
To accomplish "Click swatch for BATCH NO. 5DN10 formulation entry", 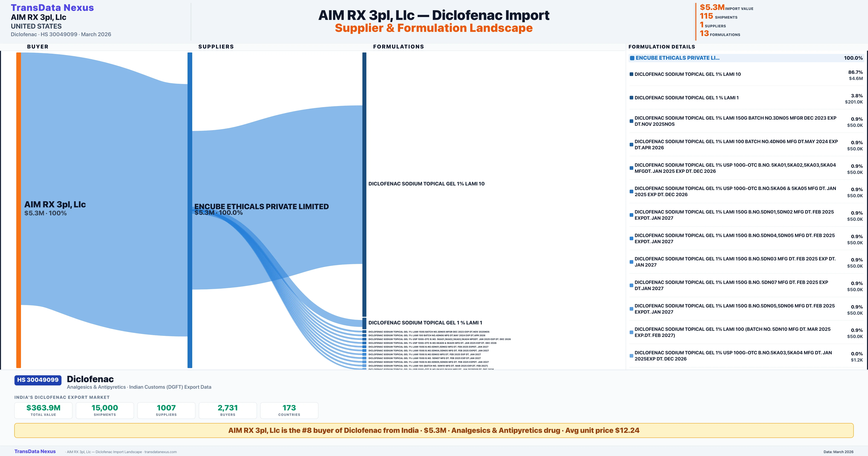I will [631, 332].
